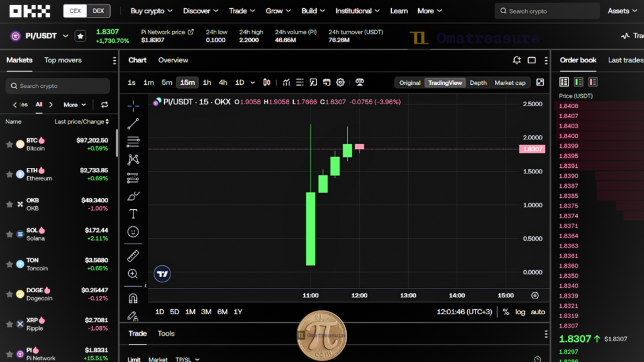
Task: Click the chart layout rectangle icon
Action: click(531, 60)
